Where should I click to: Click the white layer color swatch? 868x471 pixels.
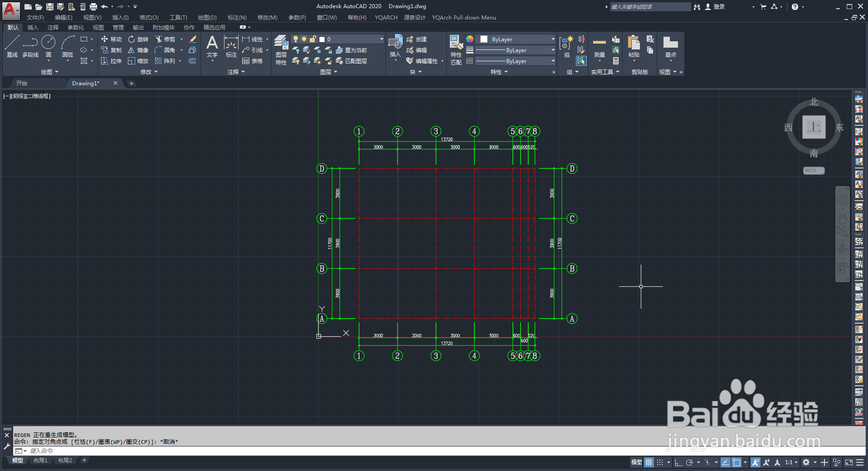click(x=322, y=39)
